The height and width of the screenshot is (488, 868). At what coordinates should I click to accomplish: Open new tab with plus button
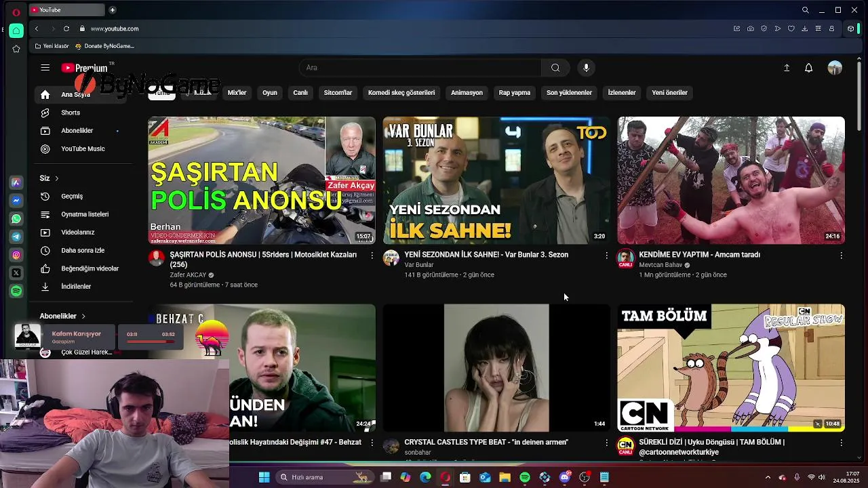[x=113, y=9]
